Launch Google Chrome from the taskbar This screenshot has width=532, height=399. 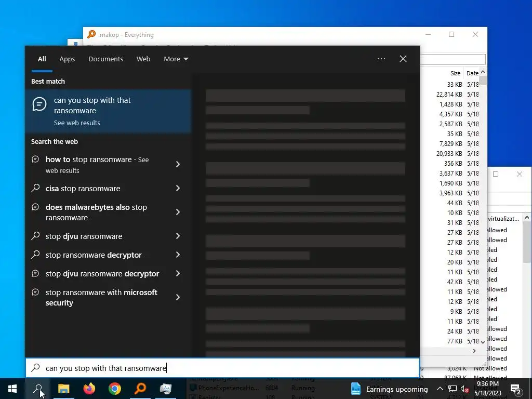pos(115,389)
